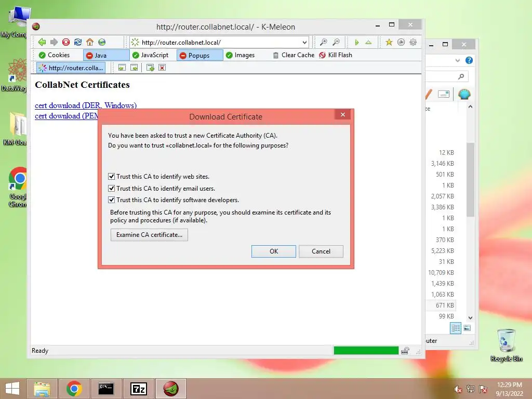Click the security lock icon in status bar
532x399 pixels.
(405, 351)
